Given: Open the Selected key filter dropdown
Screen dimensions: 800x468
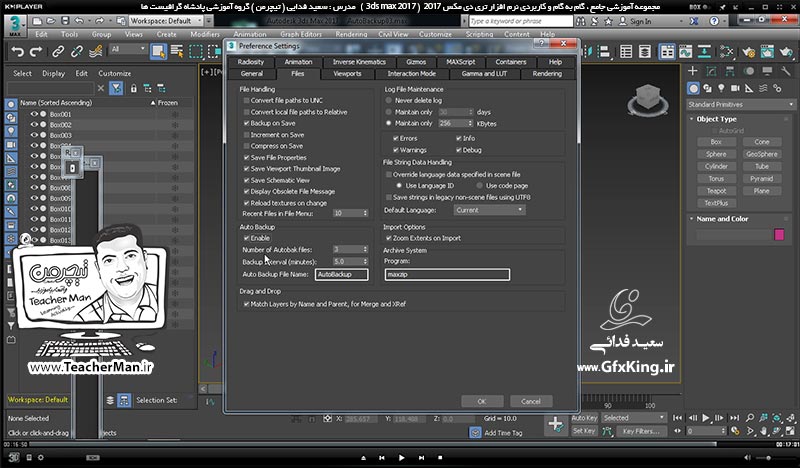Looking at the screenshot, I should pyautogui.click(x=634, y=418).
